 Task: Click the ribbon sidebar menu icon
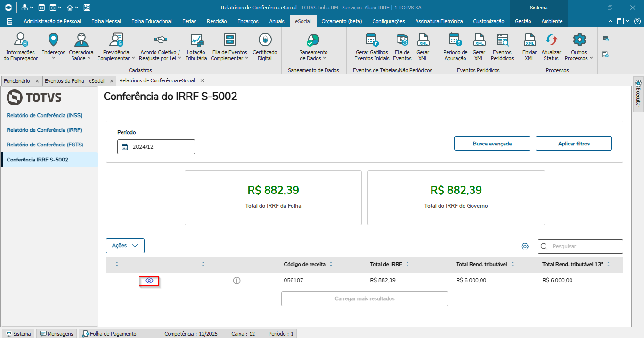click(9, 21)
